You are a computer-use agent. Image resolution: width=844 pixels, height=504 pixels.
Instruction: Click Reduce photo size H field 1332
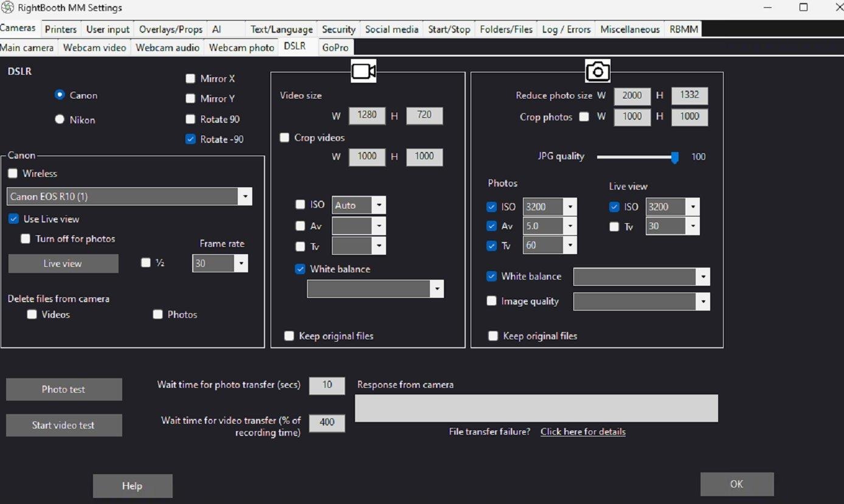pos(690,95)
